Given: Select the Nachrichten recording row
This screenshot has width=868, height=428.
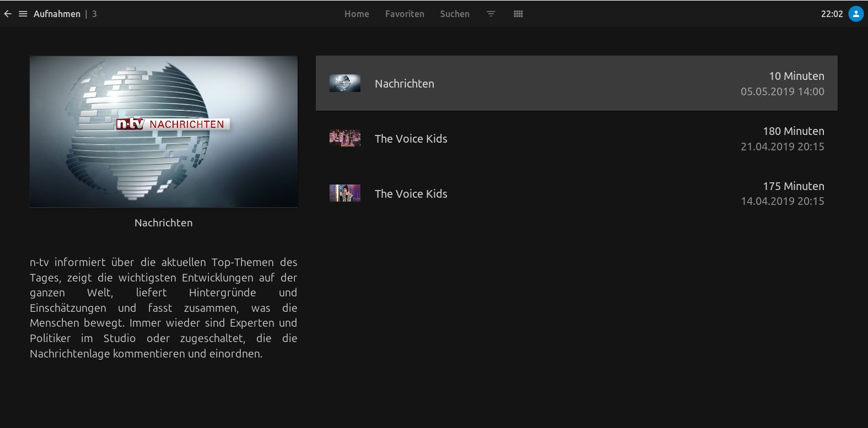Looking at the screenshot, I should tap(576, 83).
